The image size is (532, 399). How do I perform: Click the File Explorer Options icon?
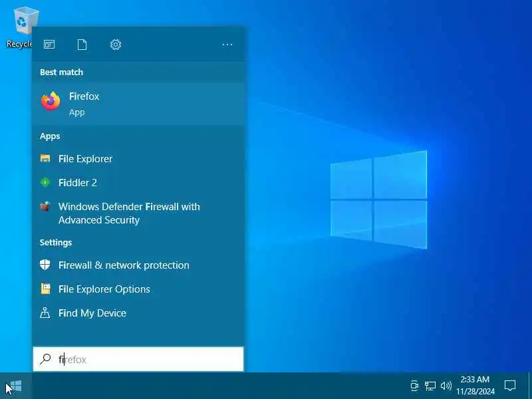click(x=45, y=289)
